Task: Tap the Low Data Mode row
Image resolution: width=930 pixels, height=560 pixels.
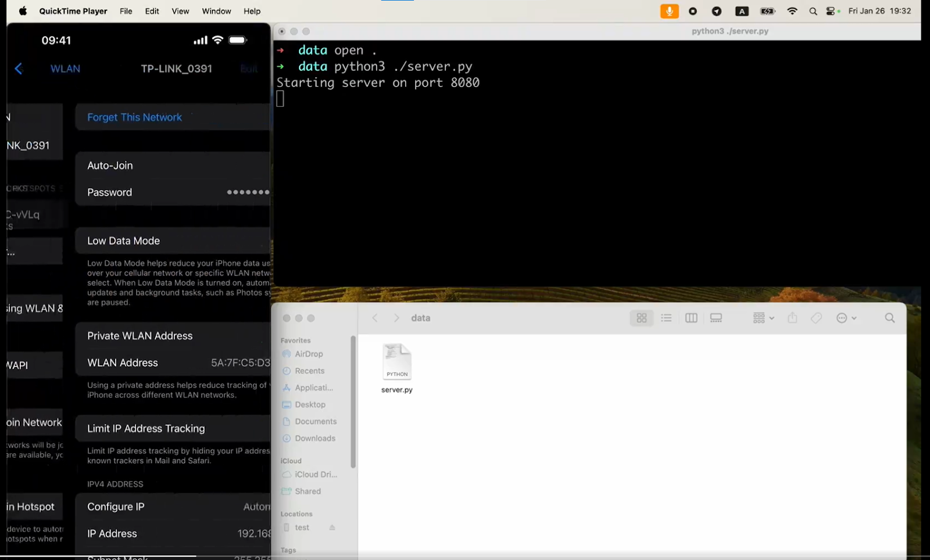Action: click(x=173, y=240)
